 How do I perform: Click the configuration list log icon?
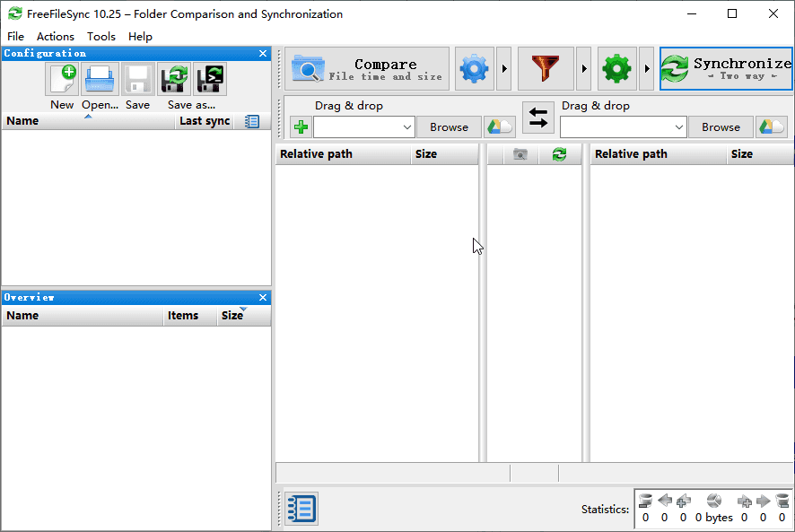[252, 121]
